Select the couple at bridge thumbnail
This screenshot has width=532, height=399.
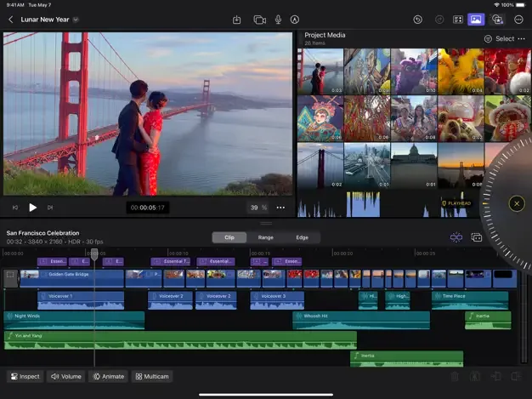click(x=320, y=71)
